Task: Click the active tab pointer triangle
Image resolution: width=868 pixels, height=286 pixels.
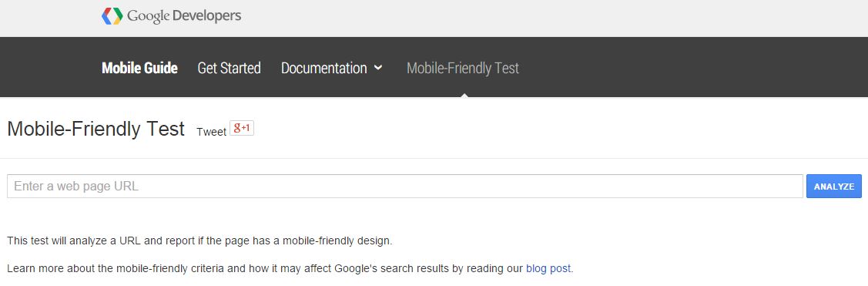Action: (x=464, y=95)
